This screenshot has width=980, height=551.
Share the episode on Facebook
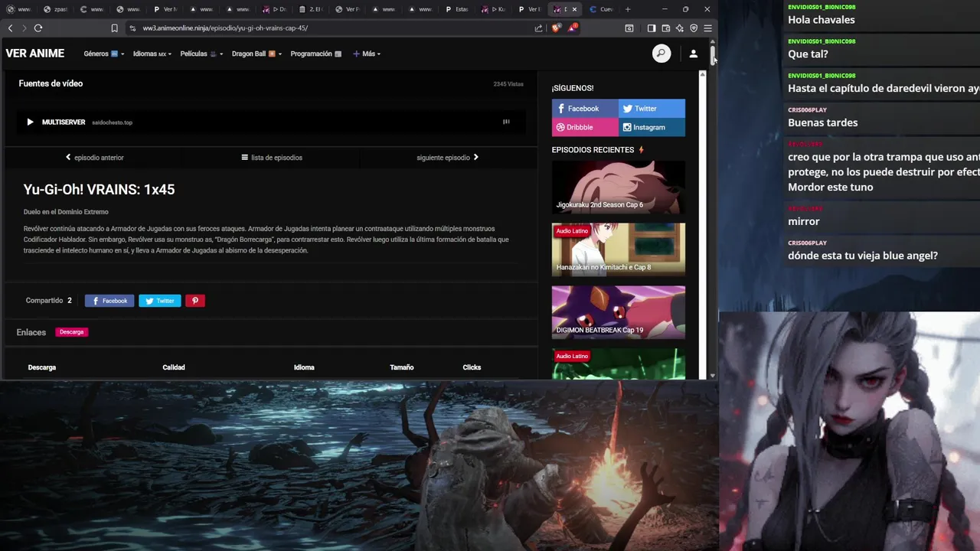(109, 301)
